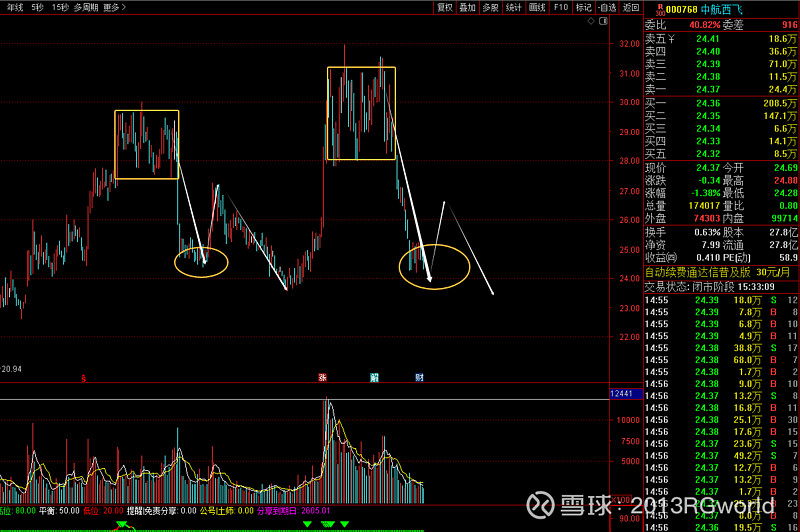Click the 14:55 trade row with 18.0万

click(721, 300)
